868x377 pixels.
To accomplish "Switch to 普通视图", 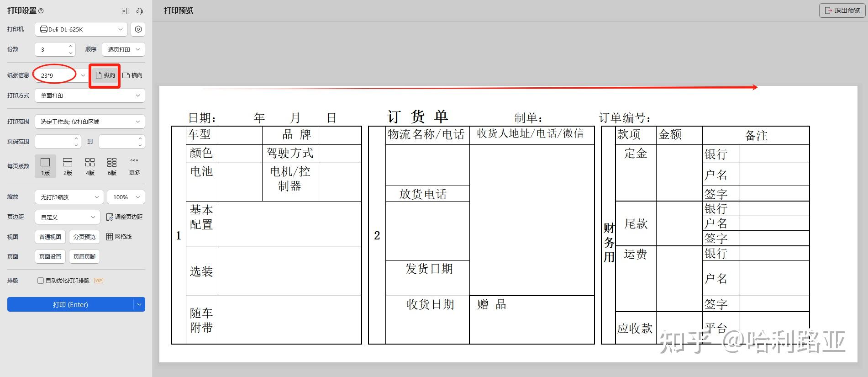I will [x=50, y=237].
